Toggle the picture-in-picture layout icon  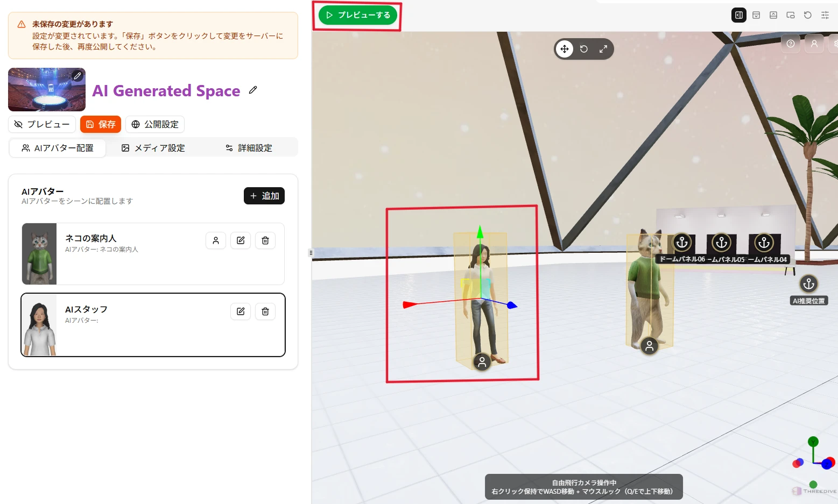[x=791, y=15]
